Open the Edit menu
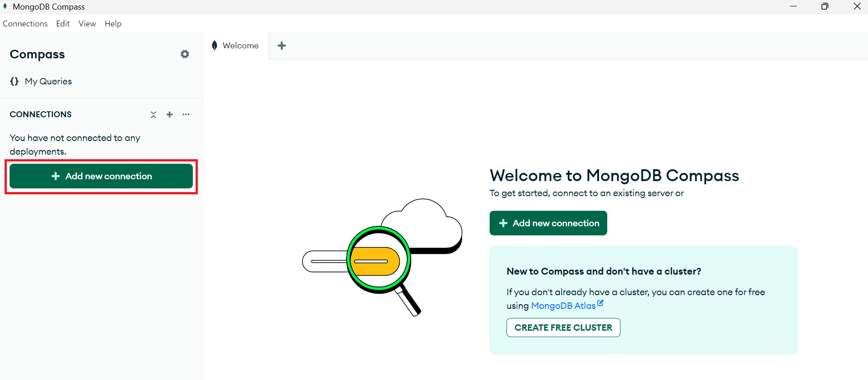The height and width of the screenshot is (380, 868). [63, 24]
